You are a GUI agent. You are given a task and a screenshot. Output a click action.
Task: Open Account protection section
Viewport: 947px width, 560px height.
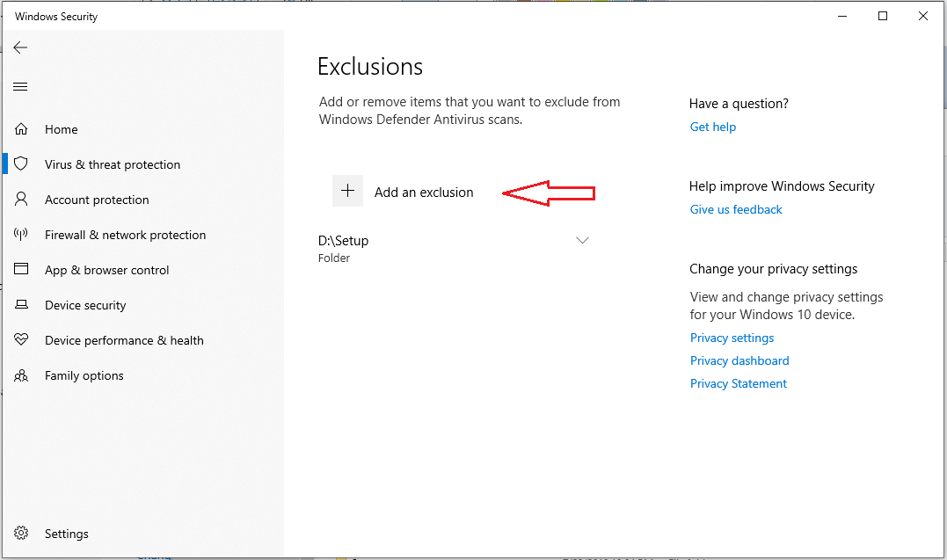tap(97, 200)
